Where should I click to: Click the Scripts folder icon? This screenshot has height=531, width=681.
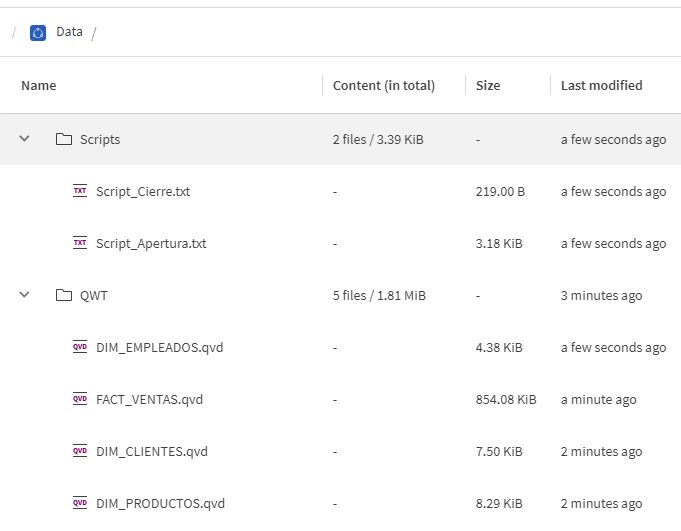pos(64,139)
